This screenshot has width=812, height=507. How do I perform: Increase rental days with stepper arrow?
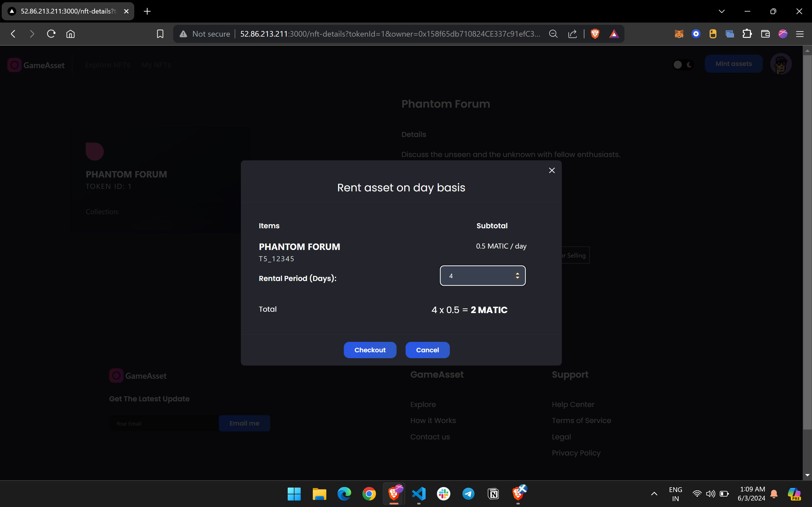(x=517, y=273)
